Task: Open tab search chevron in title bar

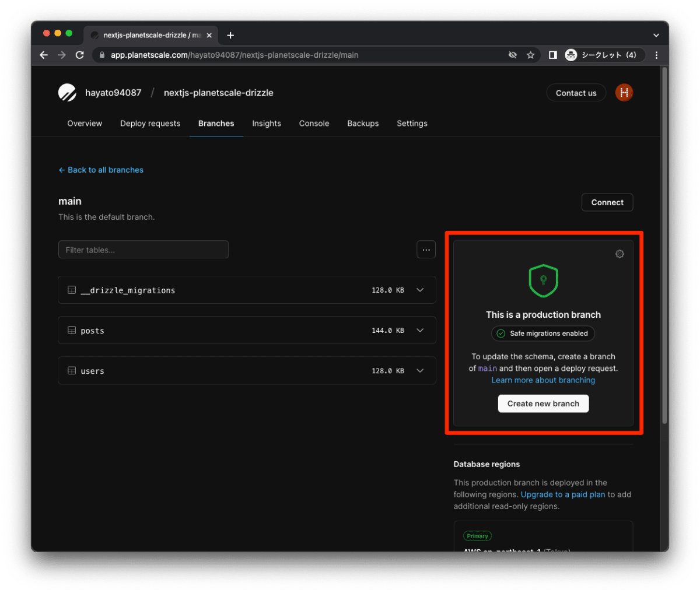Action: click(656, 35)
